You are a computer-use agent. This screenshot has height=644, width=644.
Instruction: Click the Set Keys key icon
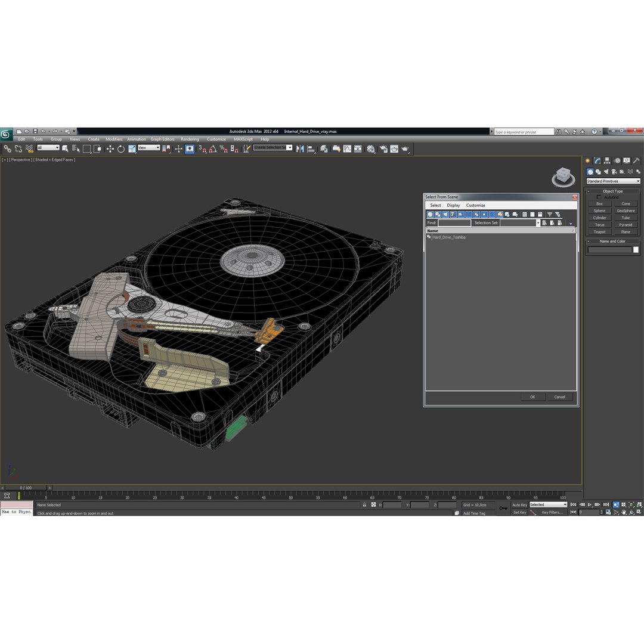point(503,508)
